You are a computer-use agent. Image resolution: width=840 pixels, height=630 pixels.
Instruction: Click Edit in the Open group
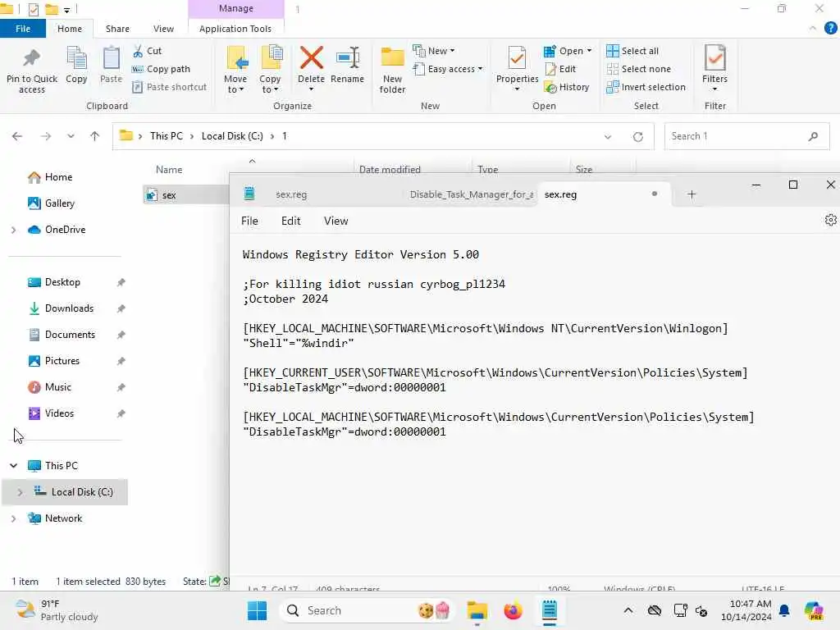(x=559, y=69)
